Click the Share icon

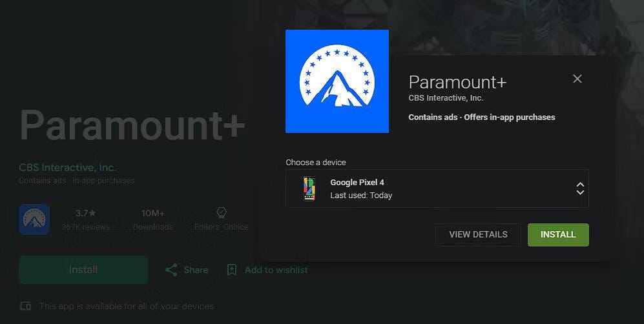tap(171, 270)
